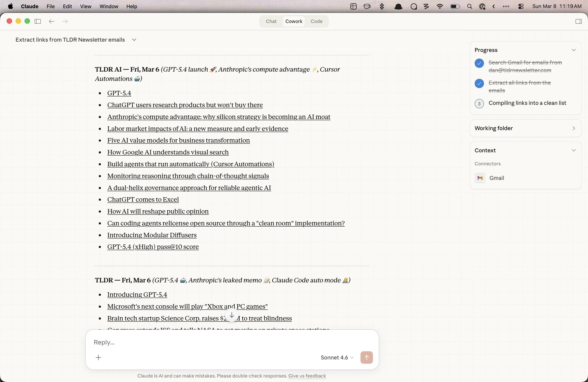Click the battery indicator in the menu bar

[x=455, y=6]
